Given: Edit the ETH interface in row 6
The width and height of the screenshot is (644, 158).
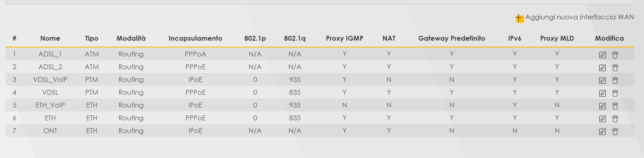Looking at the screenshot, I should [x=602, y=119].
